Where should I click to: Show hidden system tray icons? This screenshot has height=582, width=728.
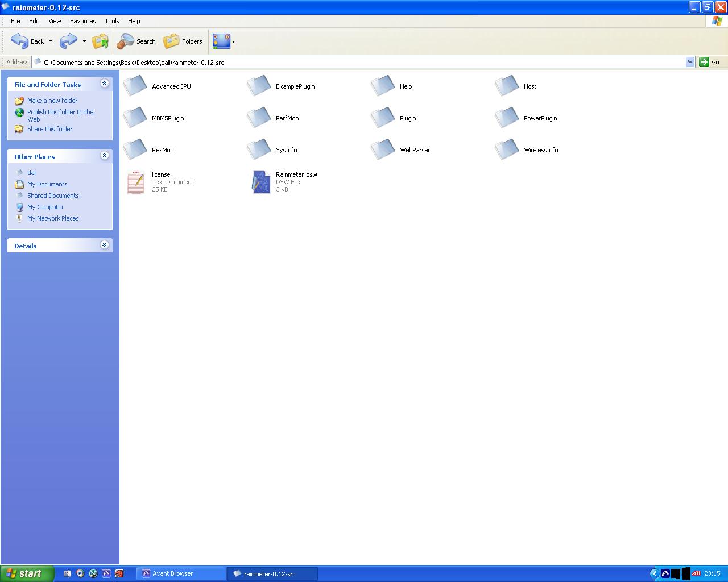click(654, 573)
